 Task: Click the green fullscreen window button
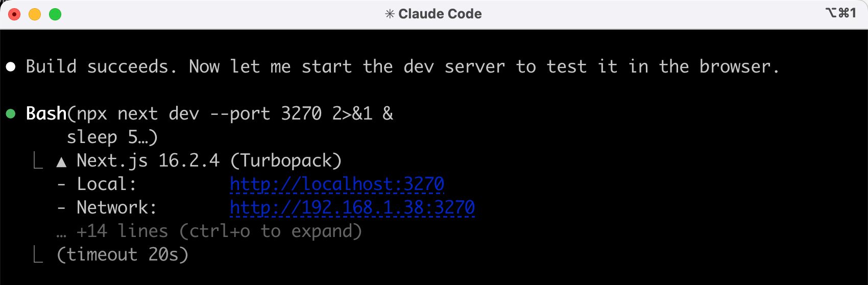coord(55,14)
